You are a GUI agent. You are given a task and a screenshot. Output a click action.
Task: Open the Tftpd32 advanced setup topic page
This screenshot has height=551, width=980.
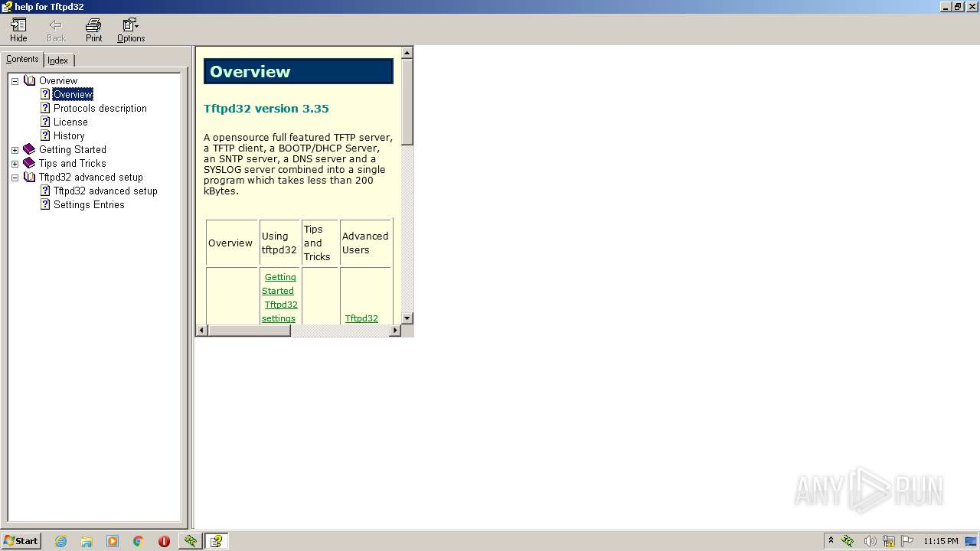coord(105,191)
